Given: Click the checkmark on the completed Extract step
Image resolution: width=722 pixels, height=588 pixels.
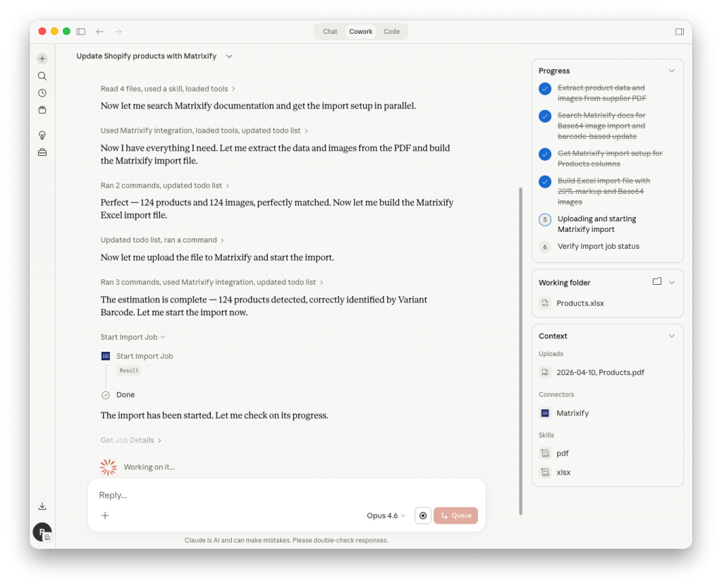Looking at the screenshot, I should point(544,89).
